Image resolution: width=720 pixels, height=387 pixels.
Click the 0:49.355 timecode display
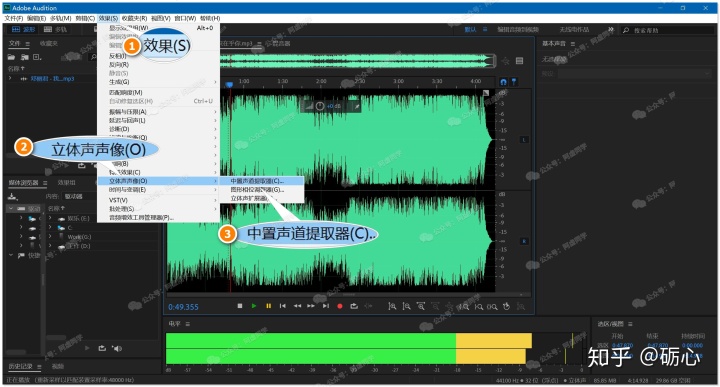[x=183, y=307]
